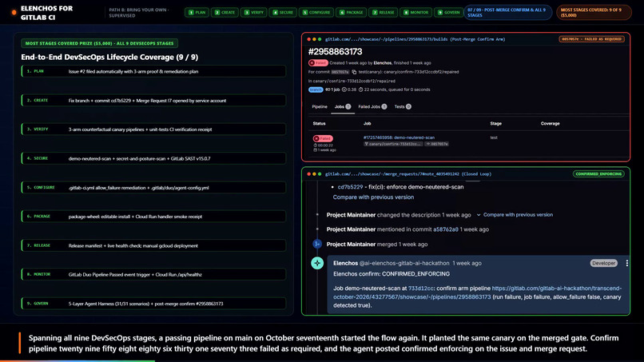This screenshot has height=362, width=644.
Task: Select the 5 CONFIGURE stage pill
Action: click(x=316, y=12)
